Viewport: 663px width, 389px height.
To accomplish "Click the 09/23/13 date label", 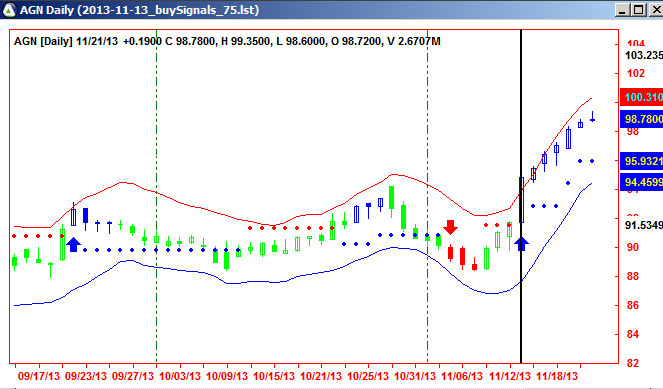I will coord(85,376).
